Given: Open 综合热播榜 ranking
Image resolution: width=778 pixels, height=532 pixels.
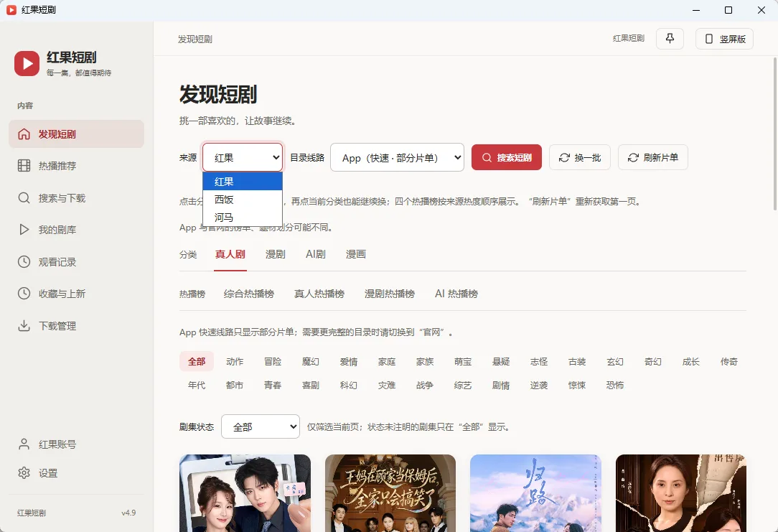Looking at the screenshot, I should coord(249,294).
